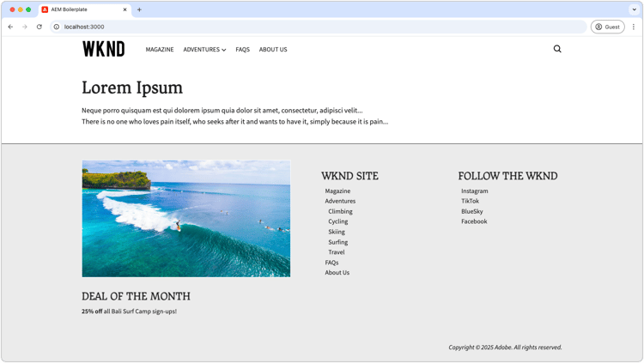Click the surfing wave footer image
The image size is (644, 363).
point(186,219)
